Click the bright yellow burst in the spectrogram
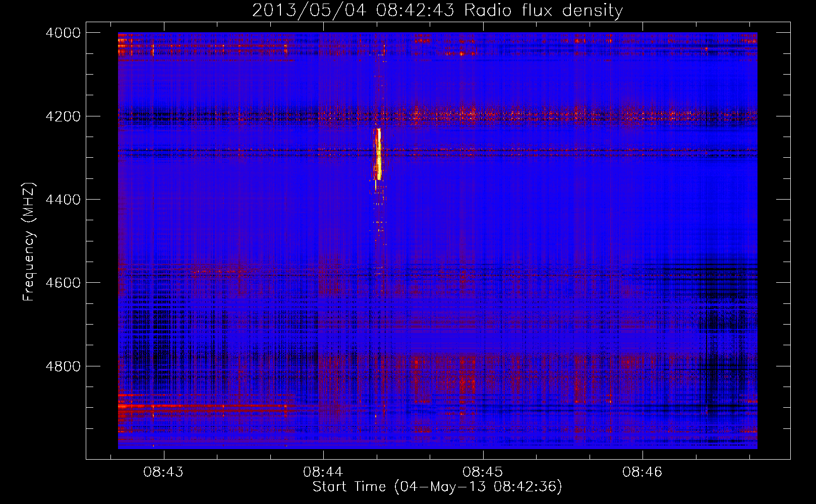Screen dimensions: 816x504 378,154
